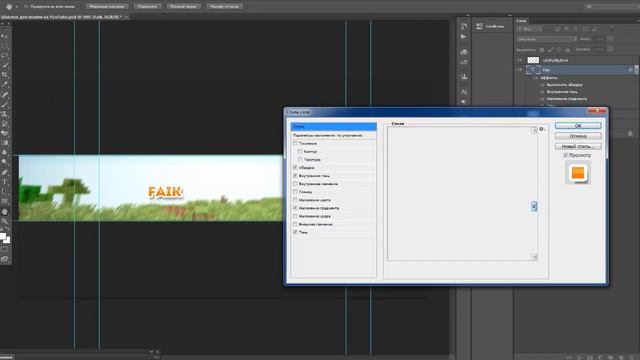Open the layer opacity dropdown arrow
This screenshot has height=360, width=640.
coord(610,39)
